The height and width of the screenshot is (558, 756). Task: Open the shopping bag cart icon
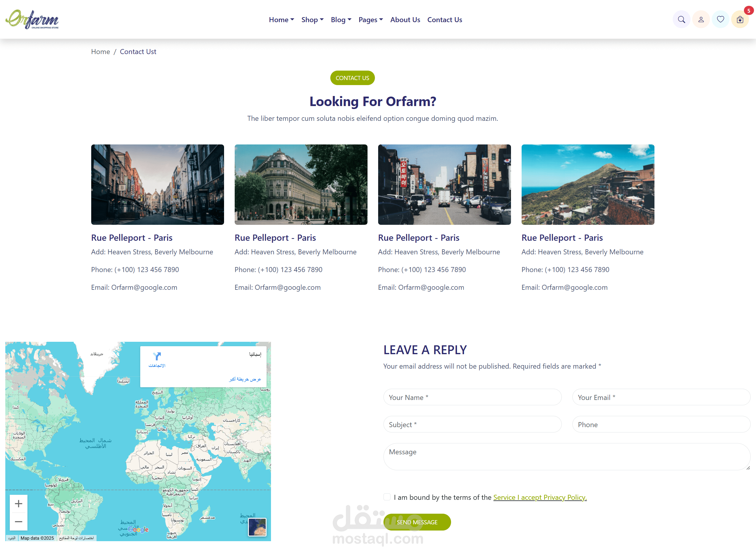point(740,19)
